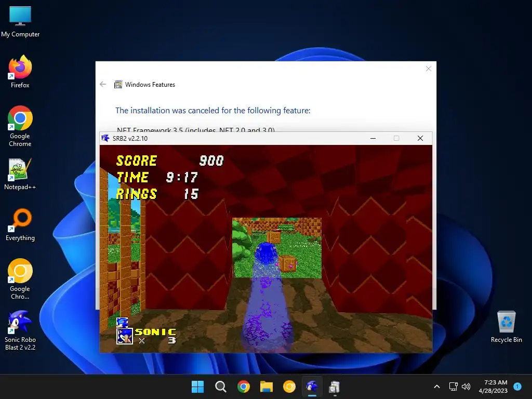532x399 pixels.
Task: Open the notification badge in the tray
Action: coord(517,386)
